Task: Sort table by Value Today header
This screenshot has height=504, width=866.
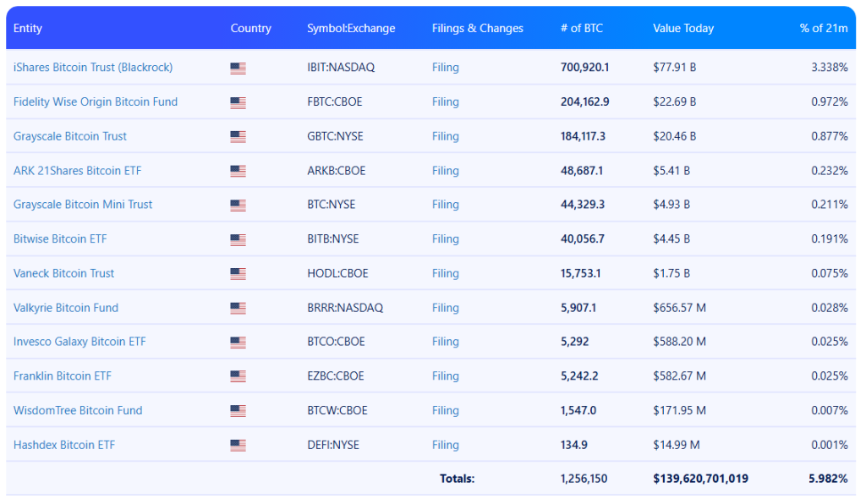Action: pos(682,28)
